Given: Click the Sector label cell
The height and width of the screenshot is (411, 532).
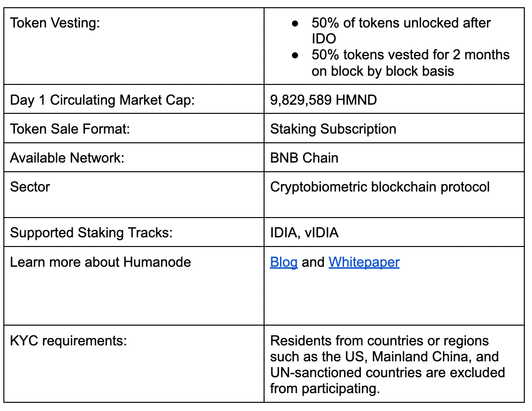Looking at the screenshot, I should (x=30, y=187).
